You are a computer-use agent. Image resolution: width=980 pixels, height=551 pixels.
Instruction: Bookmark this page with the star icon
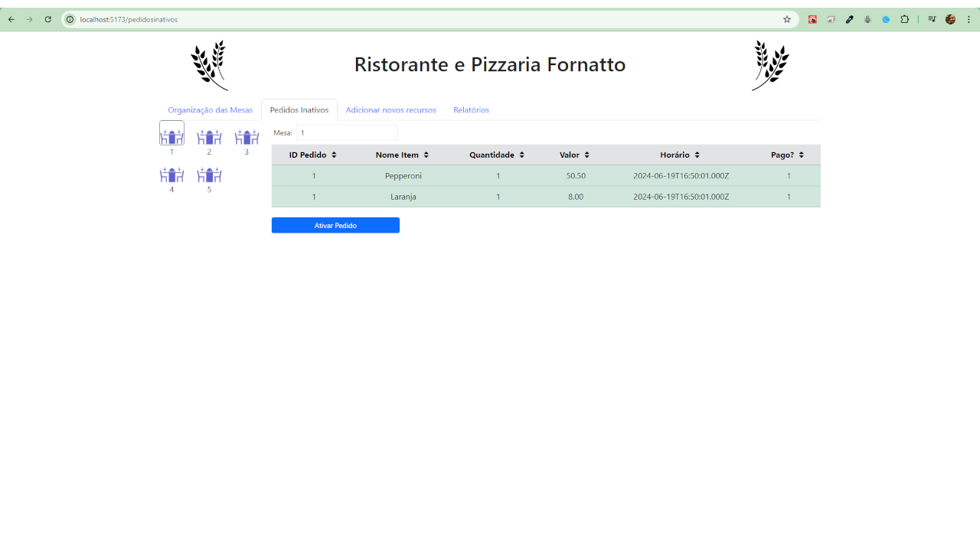[786, 19]
